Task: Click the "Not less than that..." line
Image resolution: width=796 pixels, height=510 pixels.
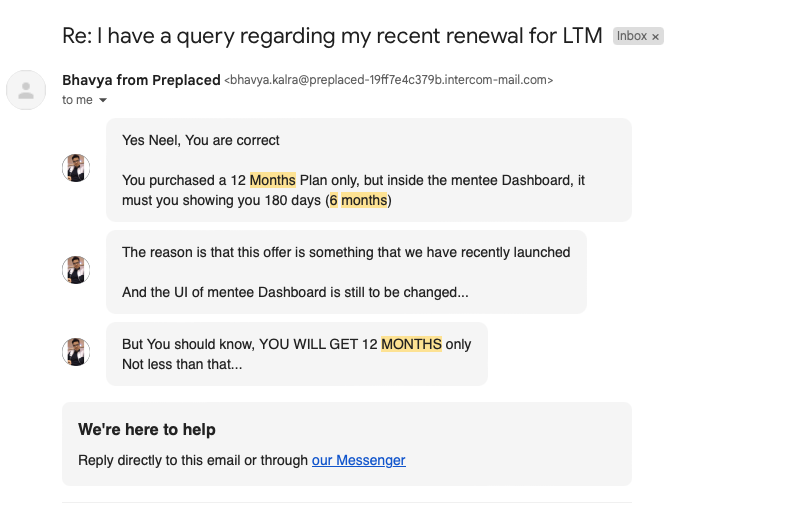Action: click(x=182, y=364)
